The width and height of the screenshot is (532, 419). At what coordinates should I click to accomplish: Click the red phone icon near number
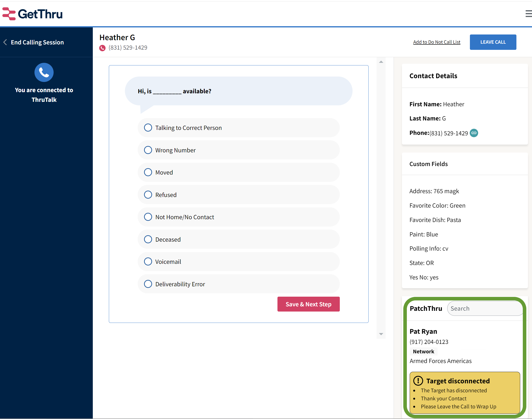tap(102, 48)
